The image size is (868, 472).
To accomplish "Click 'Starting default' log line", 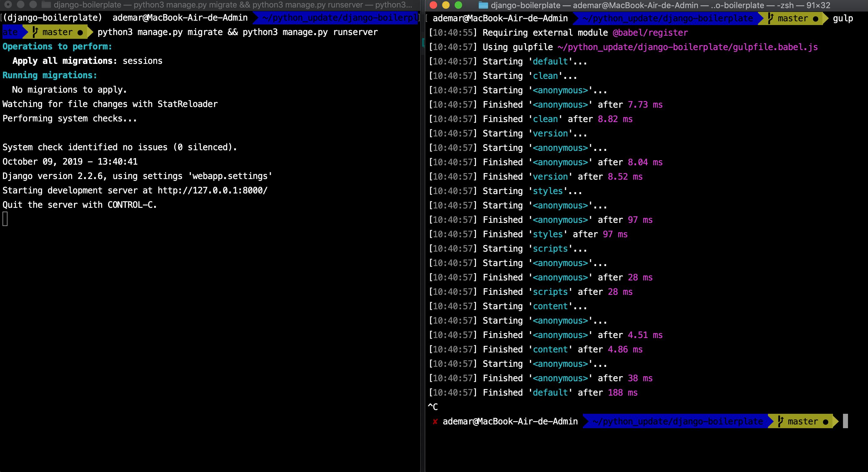I will tap(507, 61).
